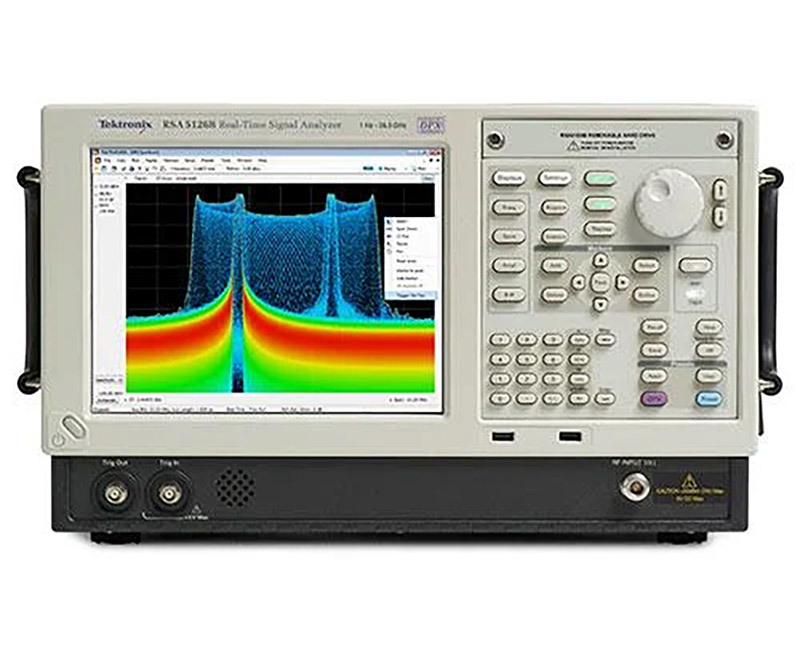
Task: Toggle the Touch Screen Off key
Action: click(x=709, y=350)
